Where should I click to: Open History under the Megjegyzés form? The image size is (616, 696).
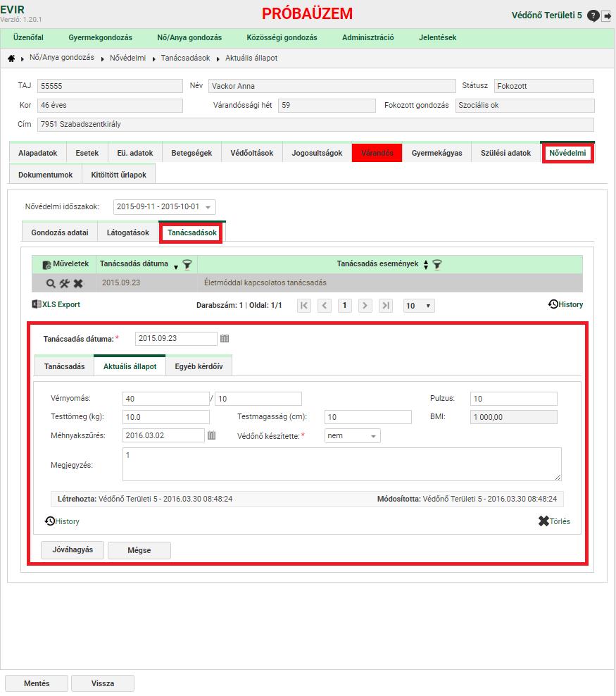(62, 521)
